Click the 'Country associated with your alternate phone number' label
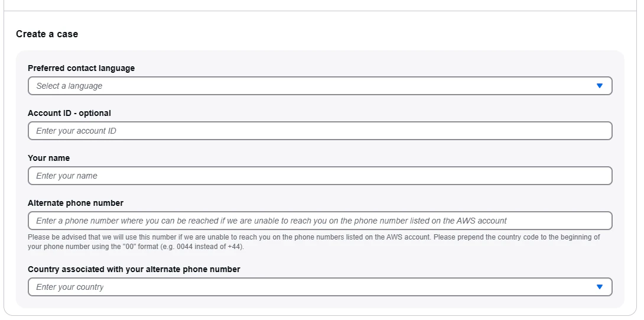The height and width of the screenshot is (320, 644). (x=134, y=269)
